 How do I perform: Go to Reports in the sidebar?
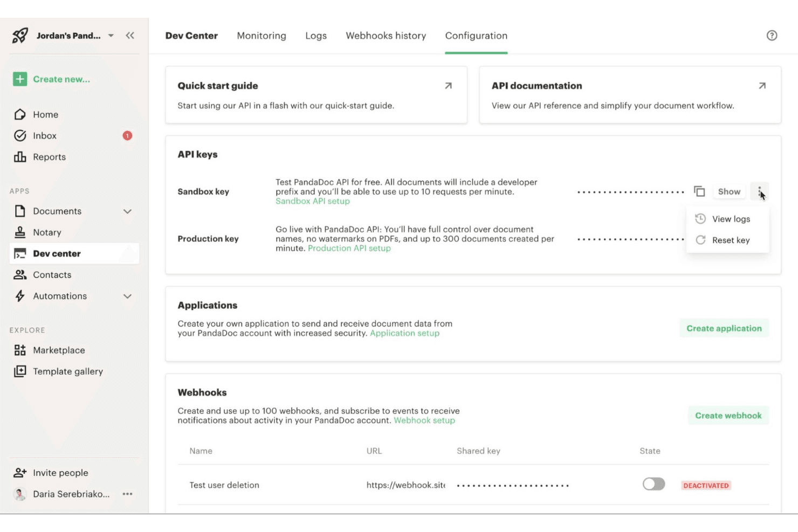click(x=49, y=157)
